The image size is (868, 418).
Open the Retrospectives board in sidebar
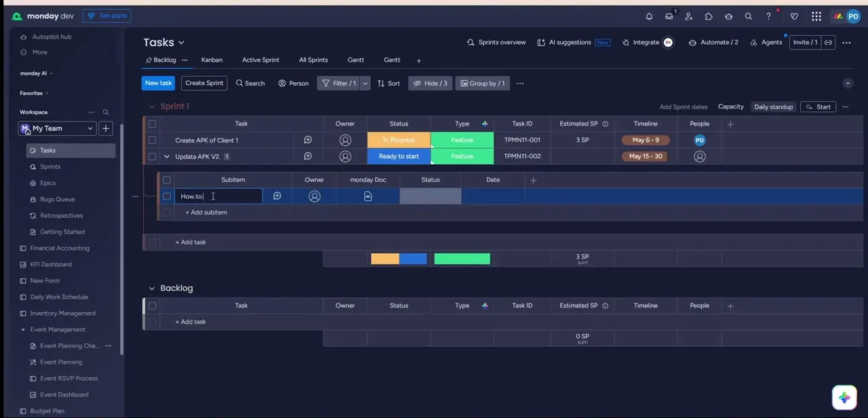click(61, 216)
